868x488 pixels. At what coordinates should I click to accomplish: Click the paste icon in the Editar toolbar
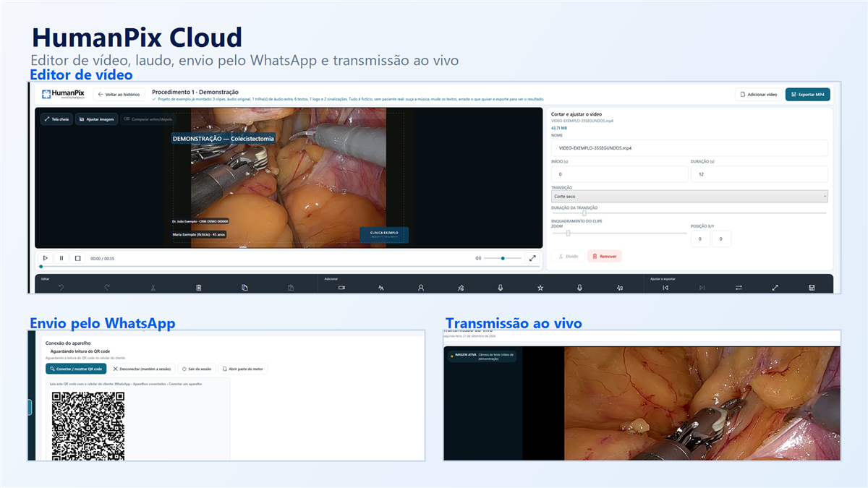[x=290, y=288]
